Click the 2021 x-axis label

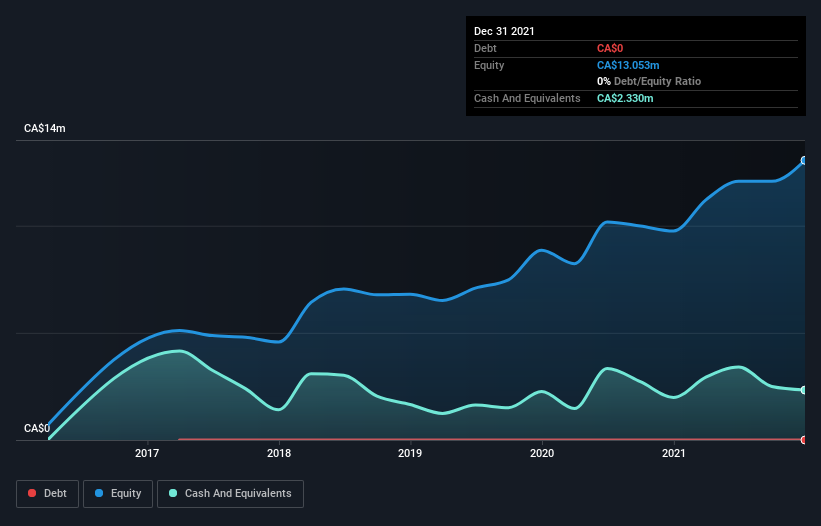[674, 453]
